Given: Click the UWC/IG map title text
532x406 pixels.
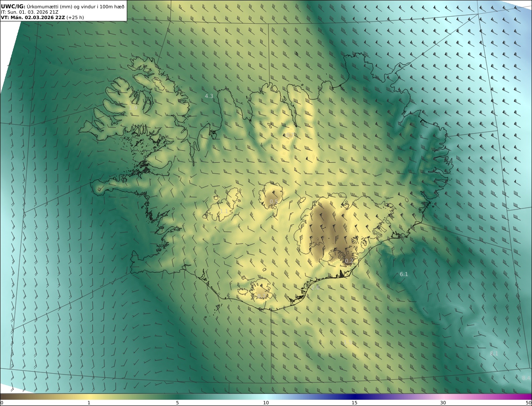Looking at the screenshot, I should coord(63,6).
